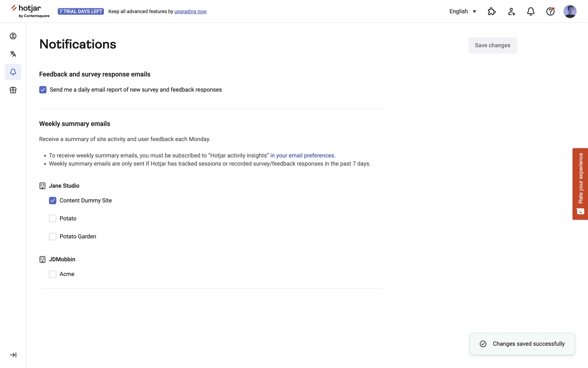Uncheck daily email report checkbox

pyautogui.click(x=43, y=90)
